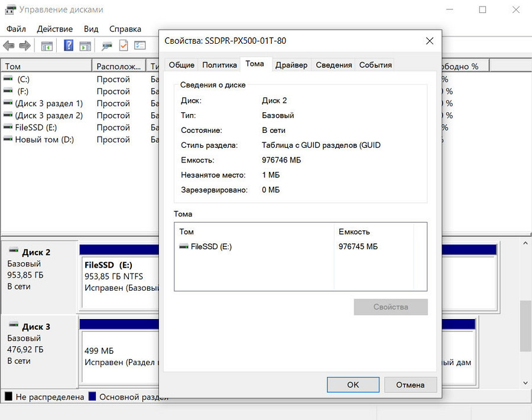Click the show/hide console tree icon
This screenshot has height=420, width=532.
(x=47, y=45)
